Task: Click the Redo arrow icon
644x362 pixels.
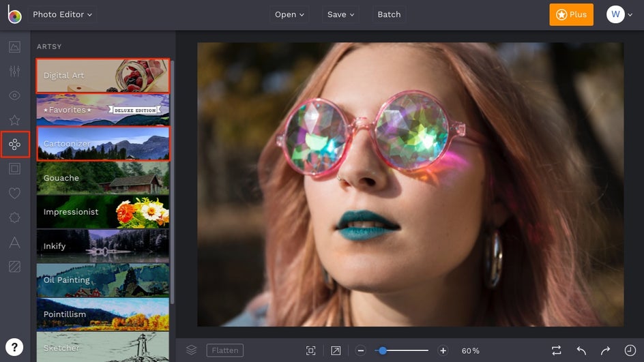Action: click(605, 350)
